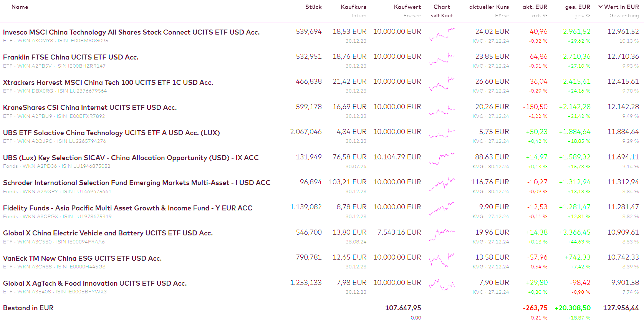644x321 pixels.
Task: Open Schroder International Selection Fund Emerging Markets
Action: (137, 183)
